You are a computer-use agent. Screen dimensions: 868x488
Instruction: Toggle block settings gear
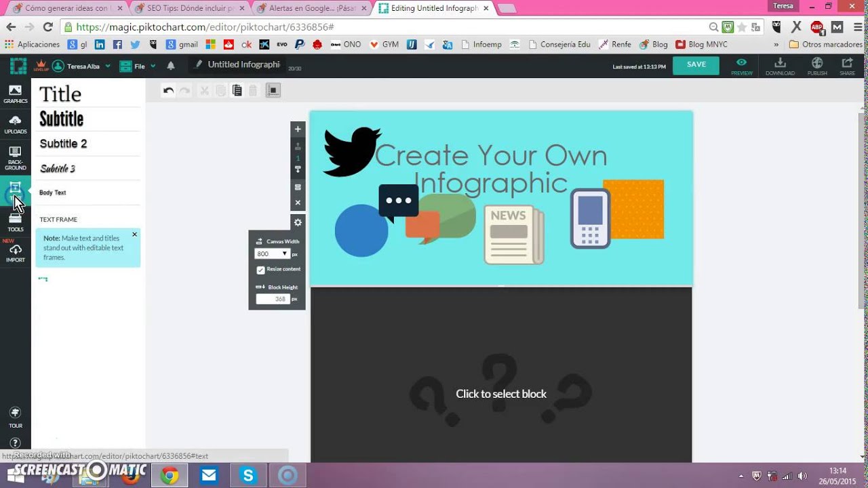pos(298,222)
